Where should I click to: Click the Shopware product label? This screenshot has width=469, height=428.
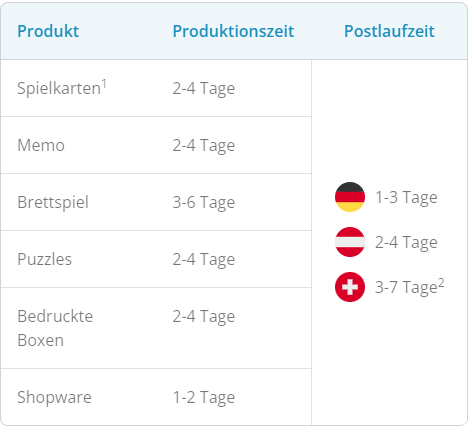pyautogui.click(x=54, y=397)
